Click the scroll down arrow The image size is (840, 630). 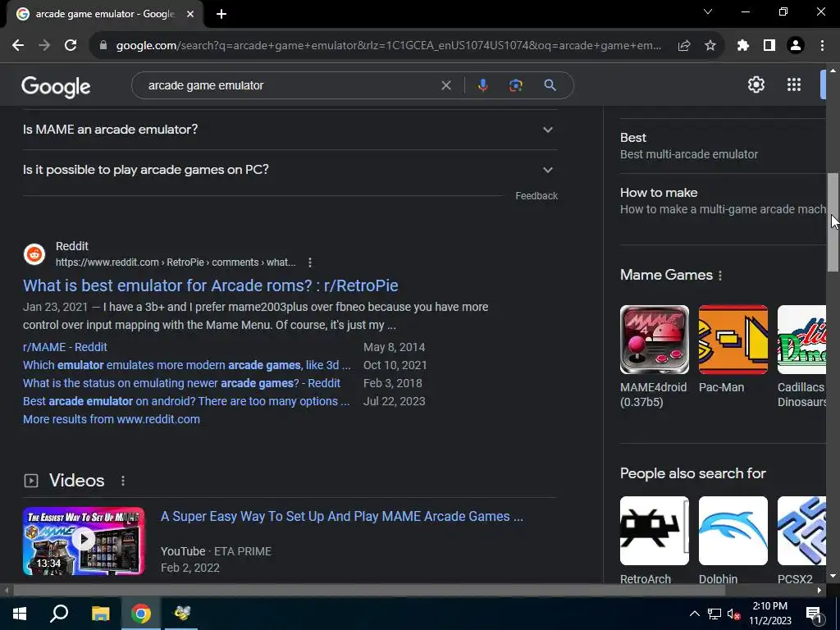point(833,577)
